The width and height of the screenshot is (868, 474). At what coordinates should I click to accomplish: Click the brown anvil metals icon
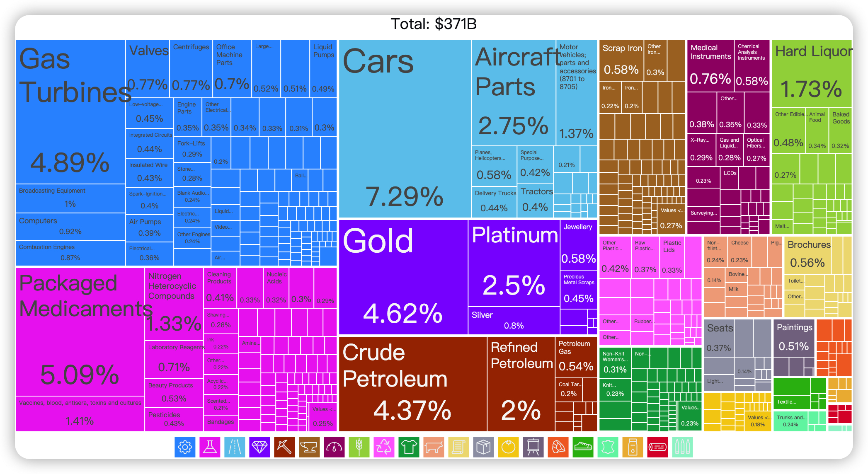point(309,447)
